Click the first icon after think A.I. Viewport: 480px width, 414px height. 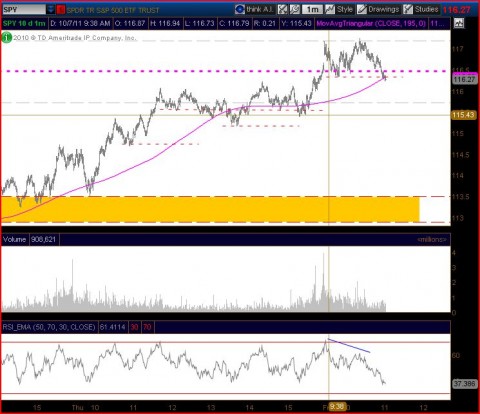pos(282,9)
